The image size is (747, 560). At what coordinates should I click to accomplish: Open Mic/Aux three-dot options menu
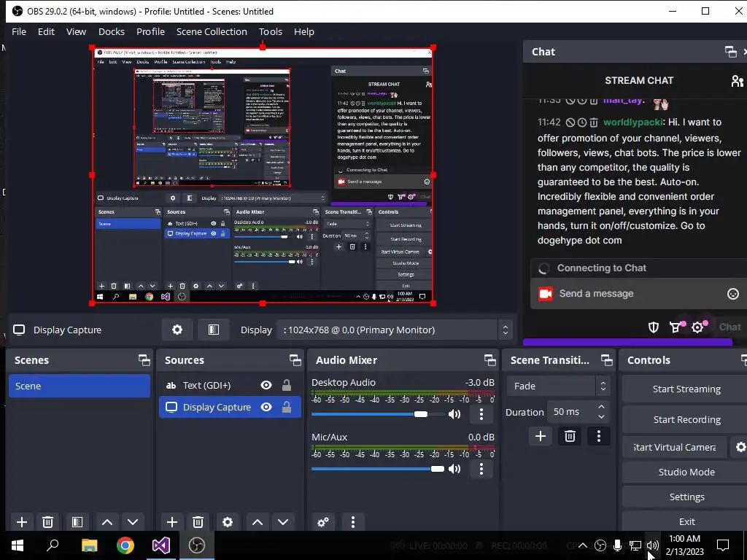[481, 469]
